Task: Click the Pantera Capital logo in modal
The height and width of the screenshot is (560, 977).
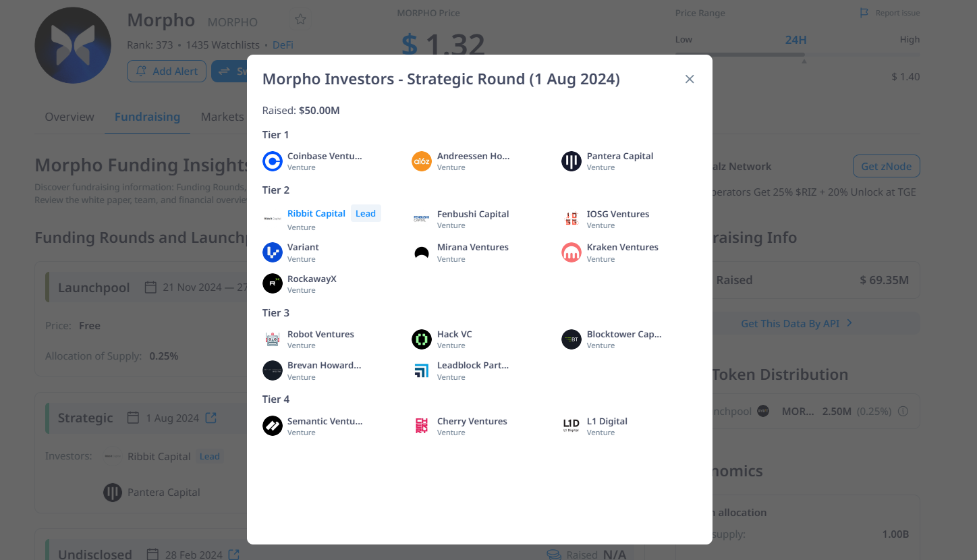Action: (571, 161)
